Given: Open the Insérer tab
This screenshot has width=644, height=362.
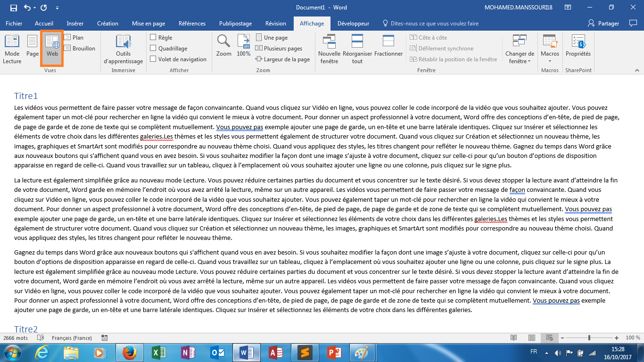Looking at the screenshot, I should click(x=75, y=24).
